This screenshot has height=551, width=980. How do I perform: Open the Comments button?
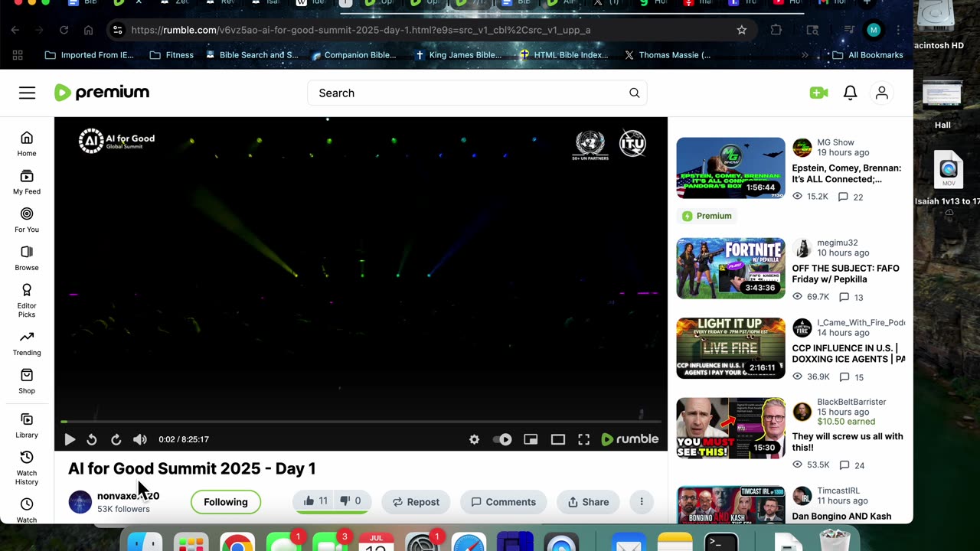tap(503, 502)
